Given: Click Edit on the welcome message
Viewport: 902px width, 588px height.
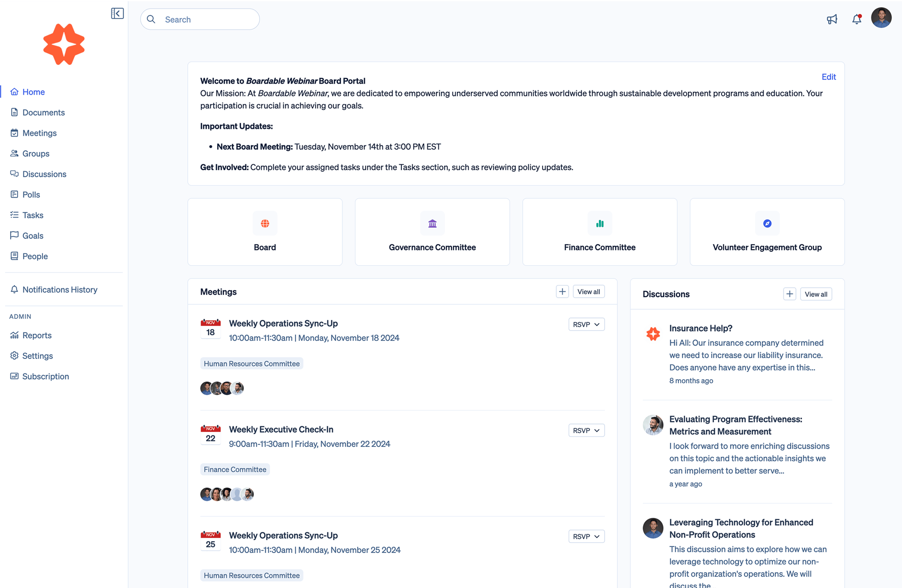Looking at the screenshot, I should 828,77.
